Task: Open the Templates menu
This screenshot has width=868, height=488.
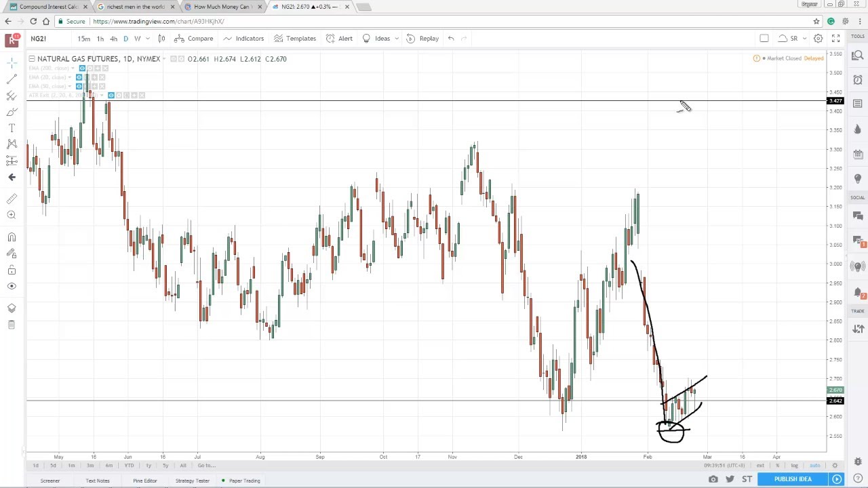Action: [x=295, y=39]
